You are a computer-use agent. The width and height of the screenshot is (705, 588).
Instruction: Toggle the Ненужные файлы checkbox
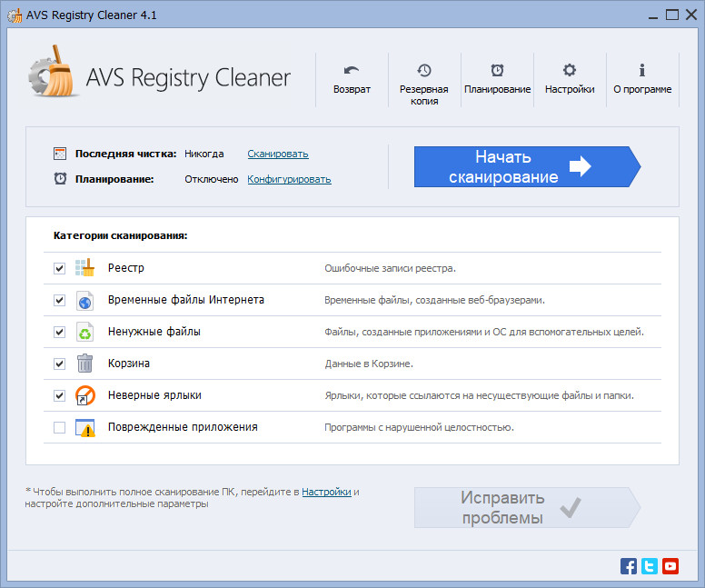pos(60,333)
